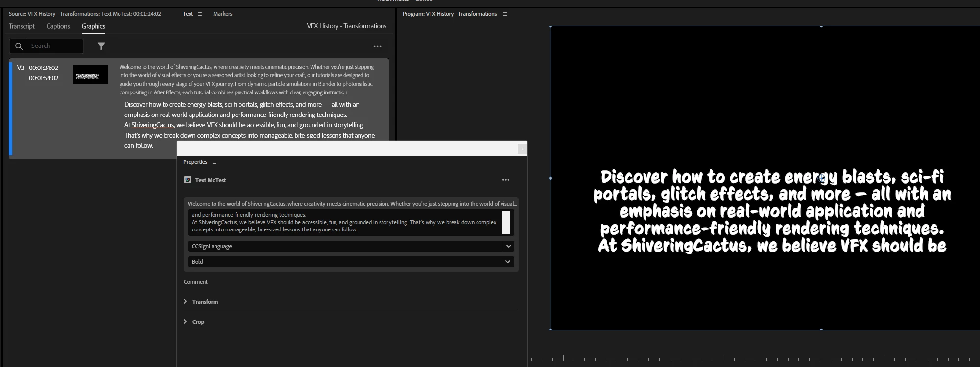This screenshot has height=367, width=980.
Task: Close the floating Properties panel
Action: click(522, 149)
